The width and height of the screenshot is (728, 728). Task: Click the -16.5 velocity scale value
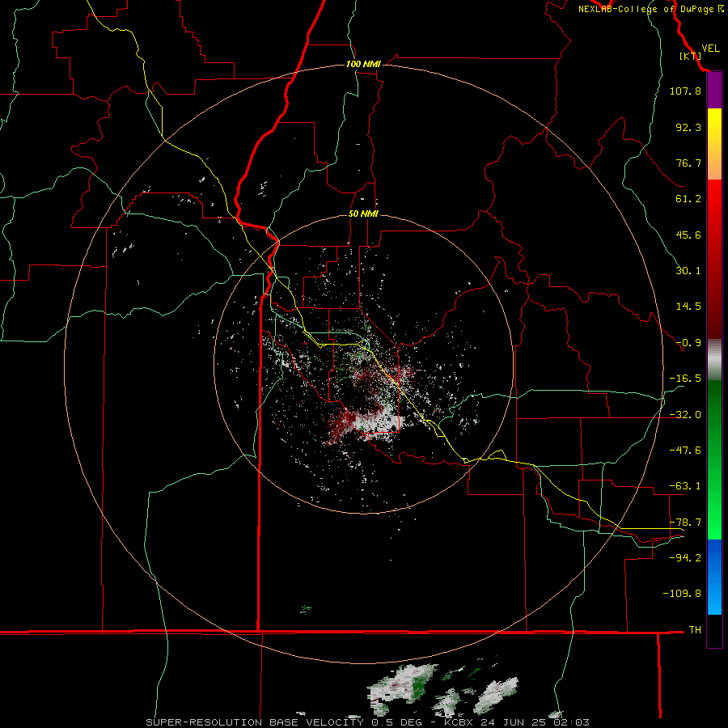685,379
